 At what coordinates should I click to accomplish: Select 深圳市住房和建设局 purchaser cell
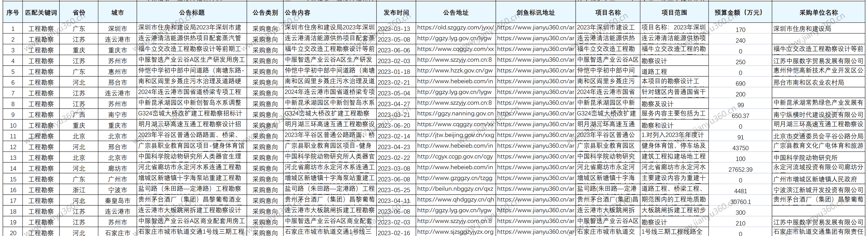pos(818,29)
